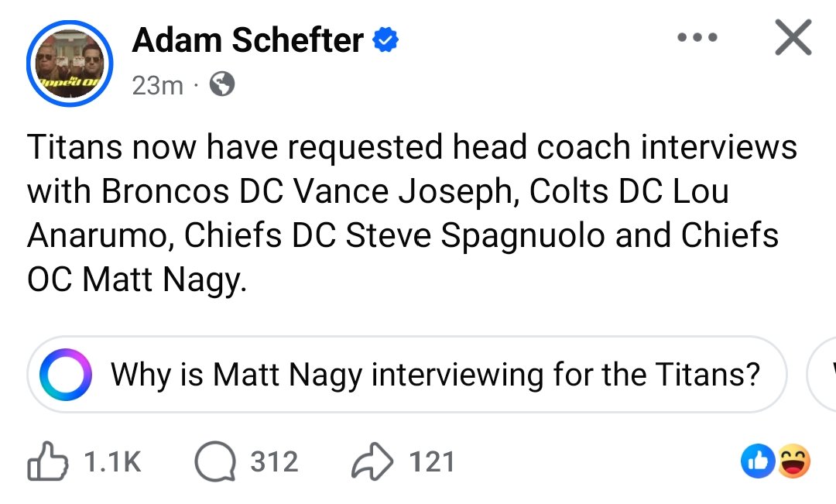Viewport: 836px width, 504px height.
Task: Open the Adam Schefter profile name link
Action: 247,40
